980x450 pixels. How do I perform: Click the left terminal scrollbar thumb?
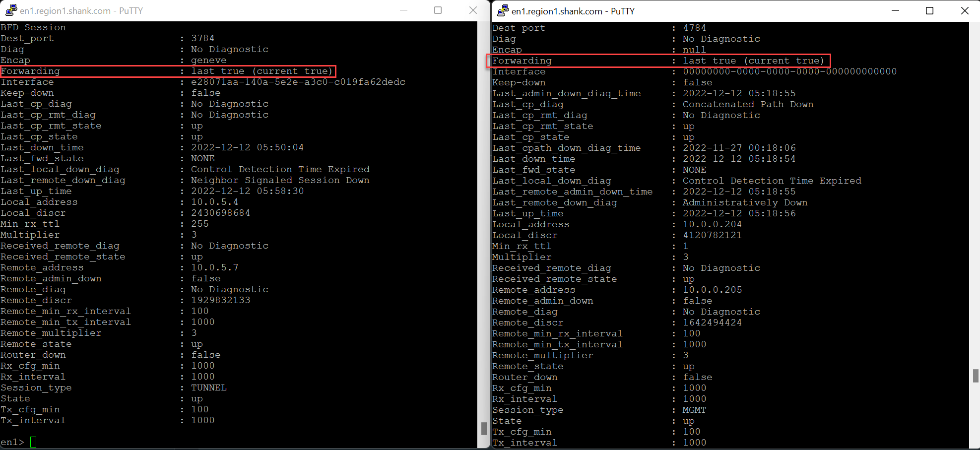pos(484,428)
